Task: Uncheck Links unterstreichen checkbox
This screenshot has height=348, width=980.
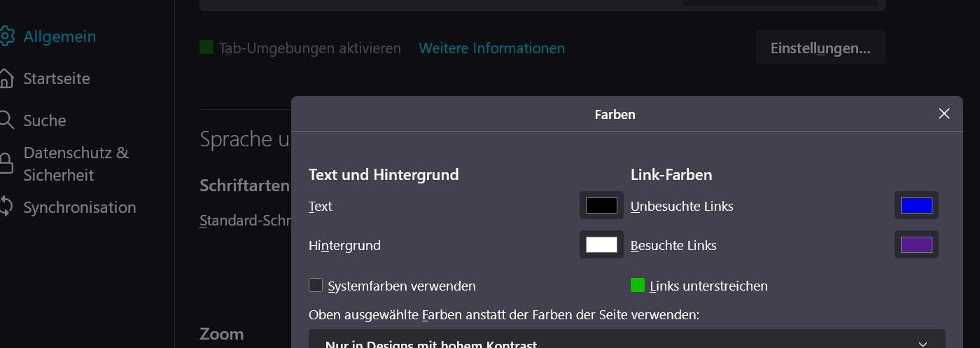Action: [638, 286]
